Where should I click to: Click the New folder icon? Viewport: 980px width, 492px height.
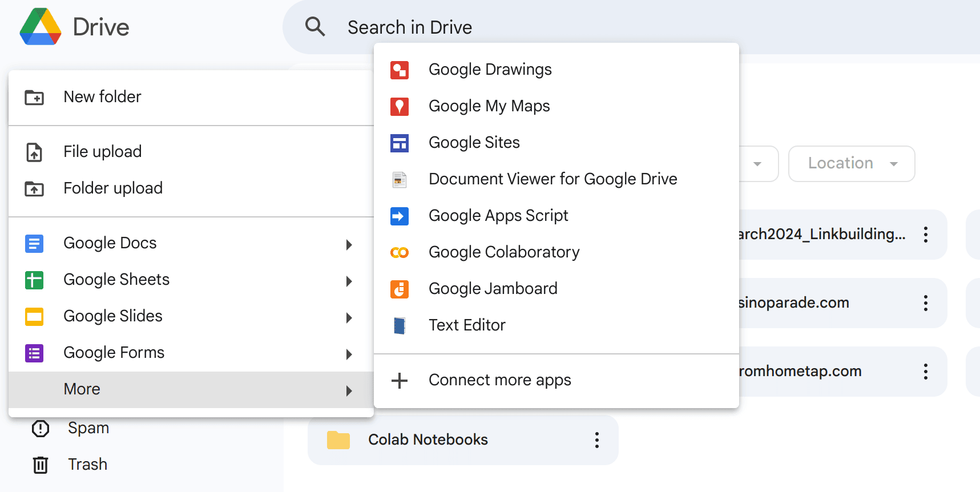(34, 98)
